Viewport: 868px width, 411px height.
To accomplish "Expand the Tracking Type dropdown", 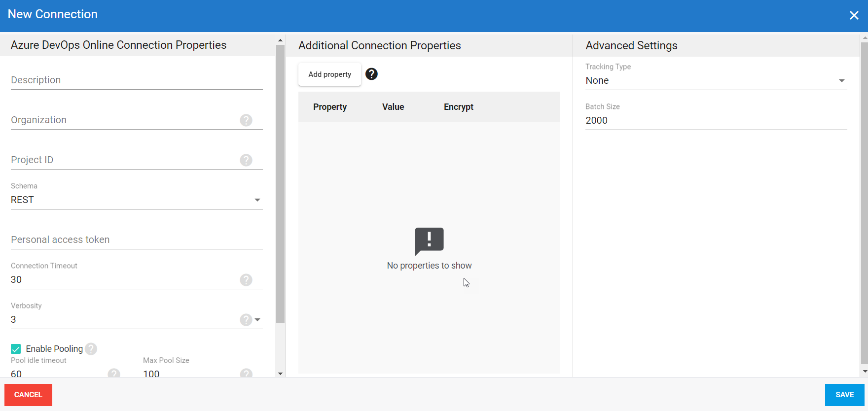I will click(x=841, y=81).
